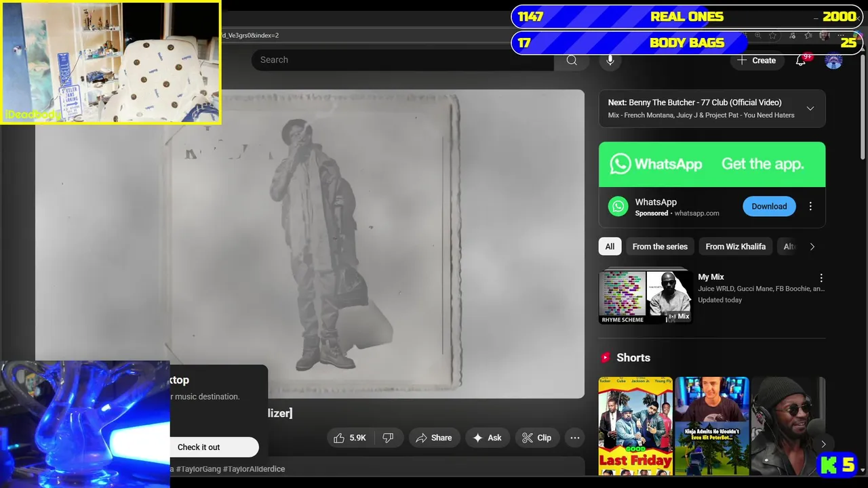Open the WhatsApp ad options menu
Screen dimensions: 868x488
[810, 207]
